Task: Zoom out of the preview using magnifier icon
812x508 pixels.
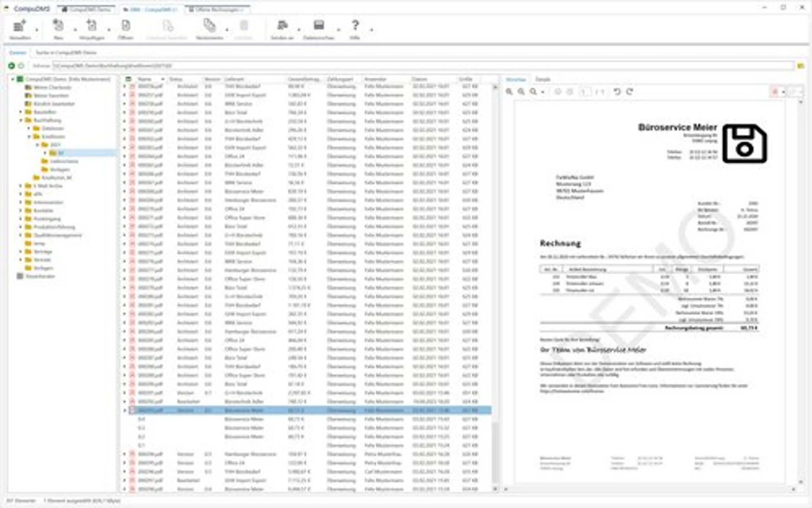Action: [x=521, y=92]
